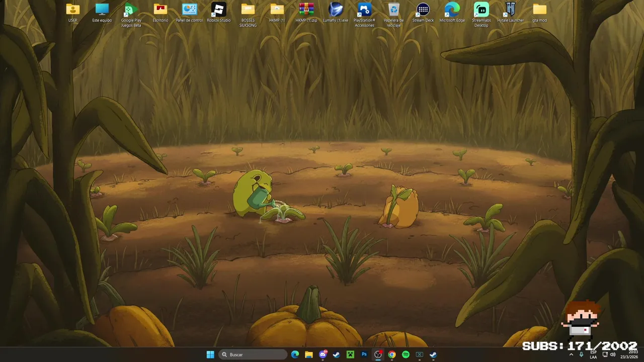Open the purple taskbar app with notification badge
Screen dimensions: 644x362
pyautogui.click(x=323, y=354)
